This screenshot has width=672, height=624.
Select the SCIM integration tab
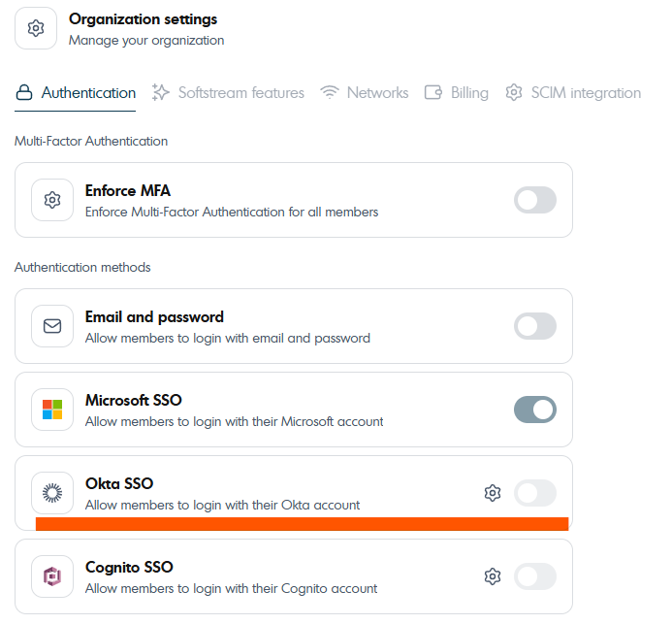click(x=573, y=93)
